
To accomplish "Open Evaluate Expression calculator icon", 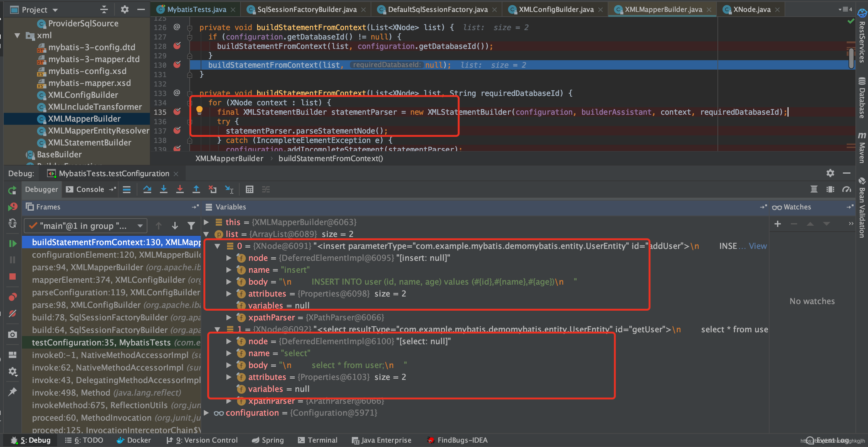I will [x=249, y=189].
